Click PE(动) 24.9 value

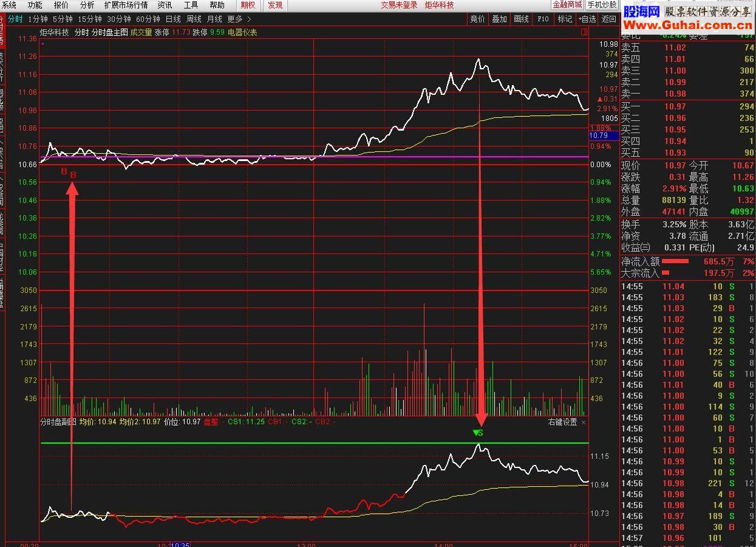pyautogui.click(x=745, y=248)
